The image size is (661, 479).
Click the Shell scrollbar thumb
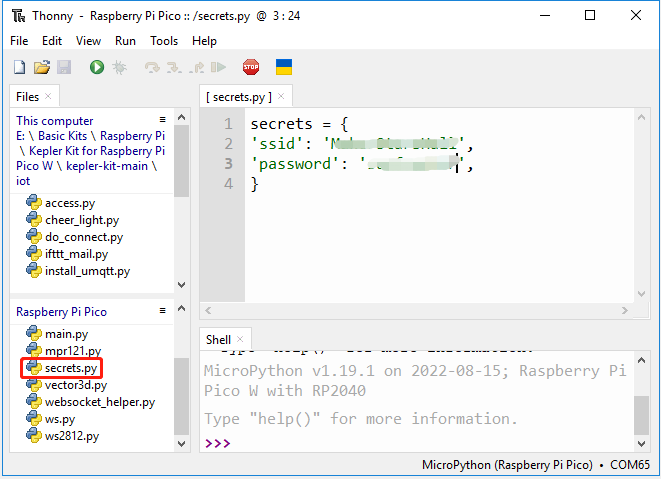642,415
